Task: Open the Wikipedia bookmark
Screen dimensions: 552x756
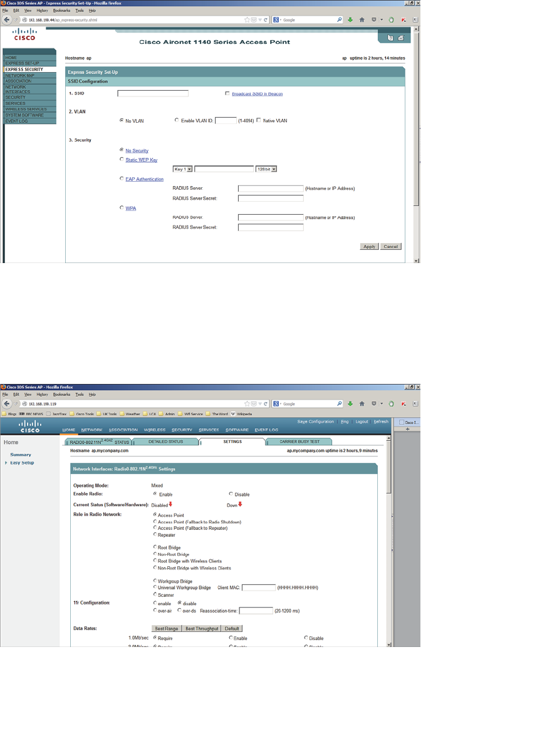Action: pos(242,414)
